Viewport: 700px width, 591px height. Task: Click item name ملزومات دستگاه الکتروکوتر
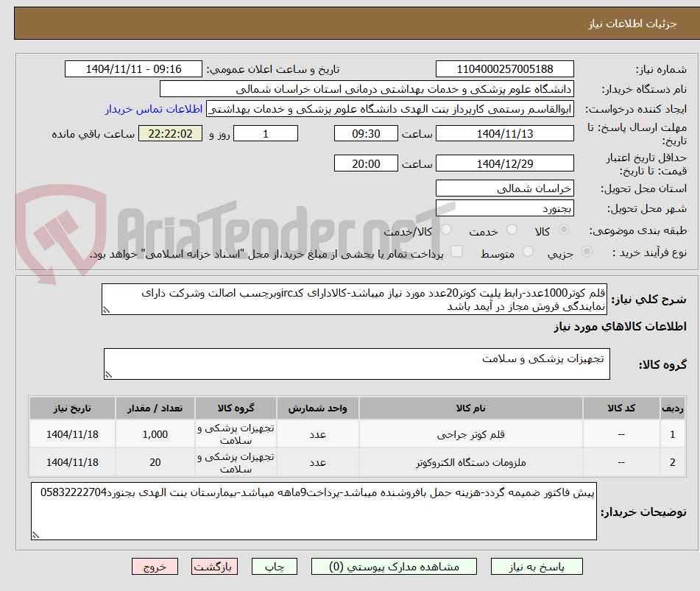pyautogui.click(x=470, y=462)
